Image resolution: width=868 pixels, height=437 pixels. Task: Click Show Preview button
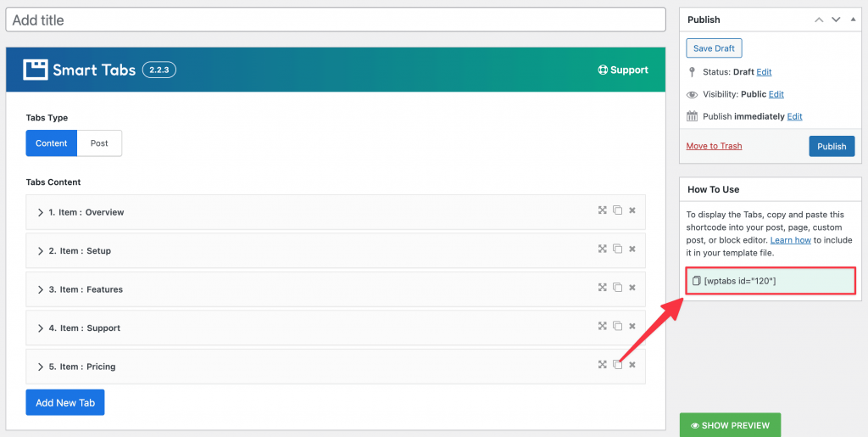click(730, 425)
